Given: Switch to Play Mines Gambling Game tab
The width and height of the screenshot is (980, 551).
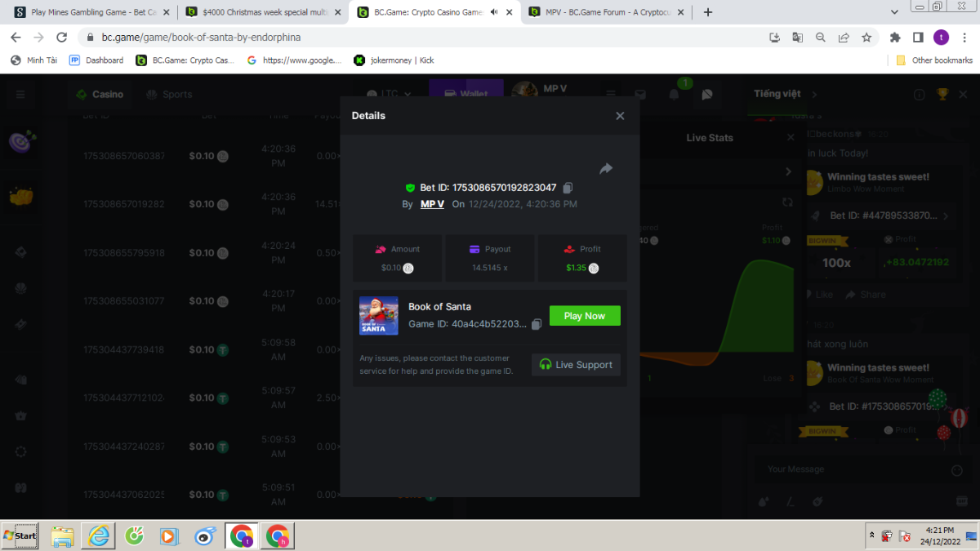Looking at the screenshot, I should [88, 12].
